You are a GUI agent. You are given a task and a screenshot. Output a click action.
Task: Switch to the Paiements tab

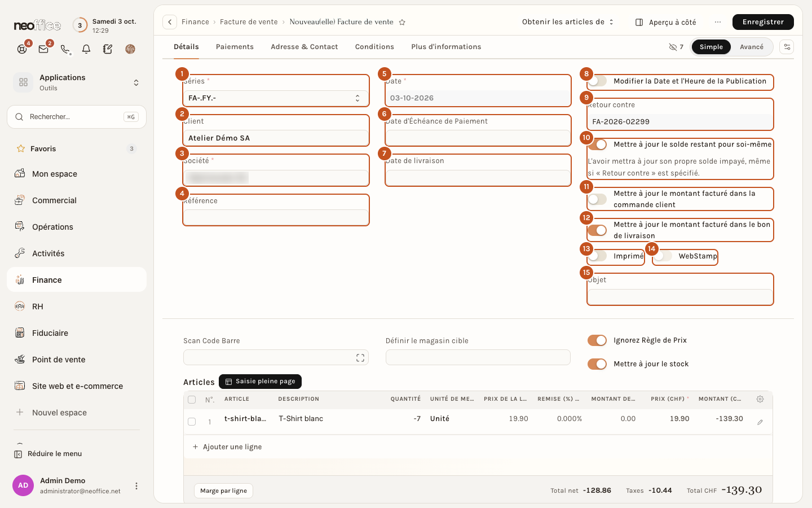coord(235,47)
